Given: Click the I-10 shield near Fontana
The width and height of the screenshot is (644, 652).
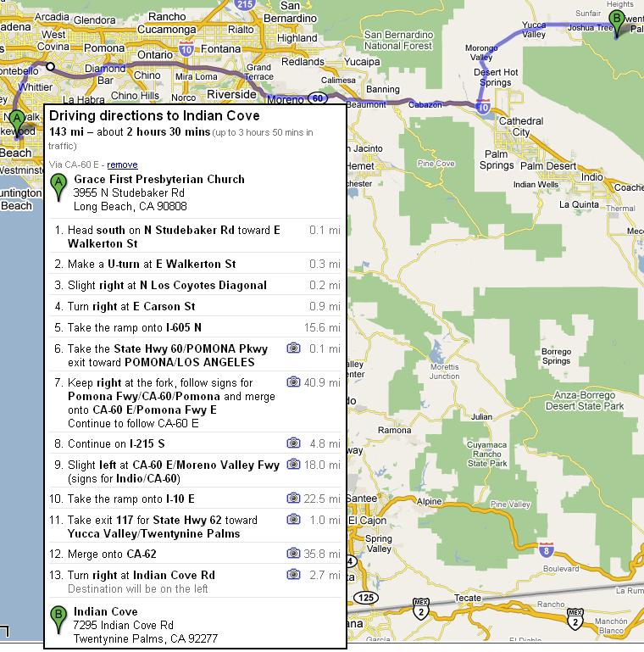Looking at the screenshot, I should [x=186, y=49].
